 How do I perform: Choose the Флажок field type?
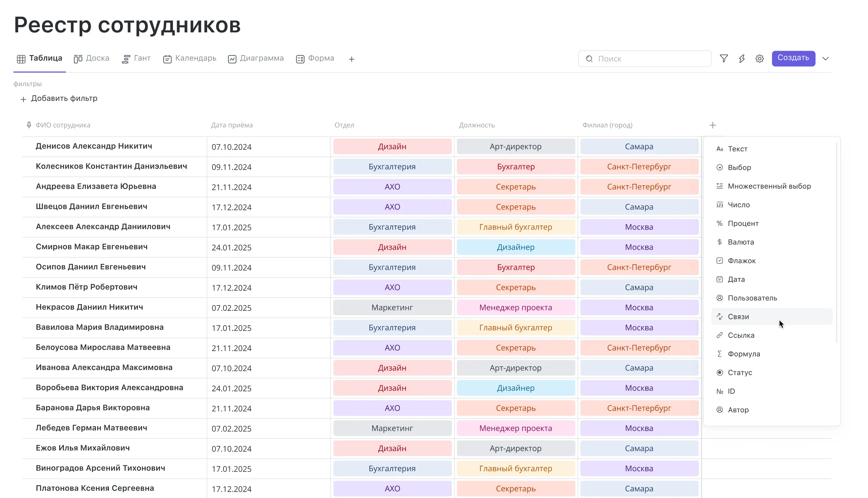click(742, 261)
